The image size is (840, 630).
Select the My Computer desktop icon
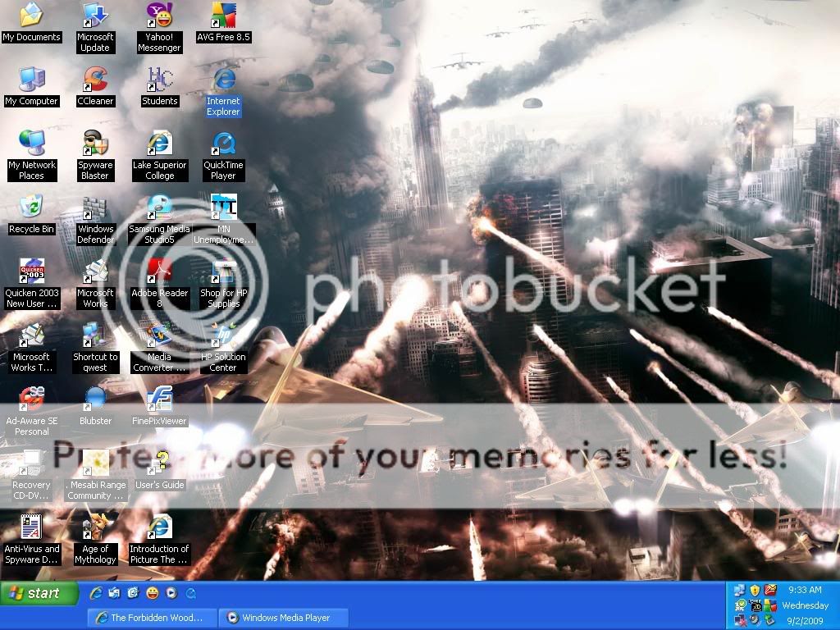(x=31, y=86)
